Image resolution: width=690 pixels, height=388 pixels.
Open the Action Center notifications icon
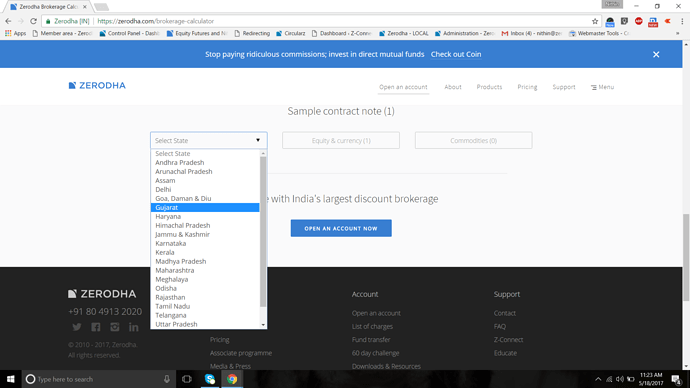click(x=676, y=379)
